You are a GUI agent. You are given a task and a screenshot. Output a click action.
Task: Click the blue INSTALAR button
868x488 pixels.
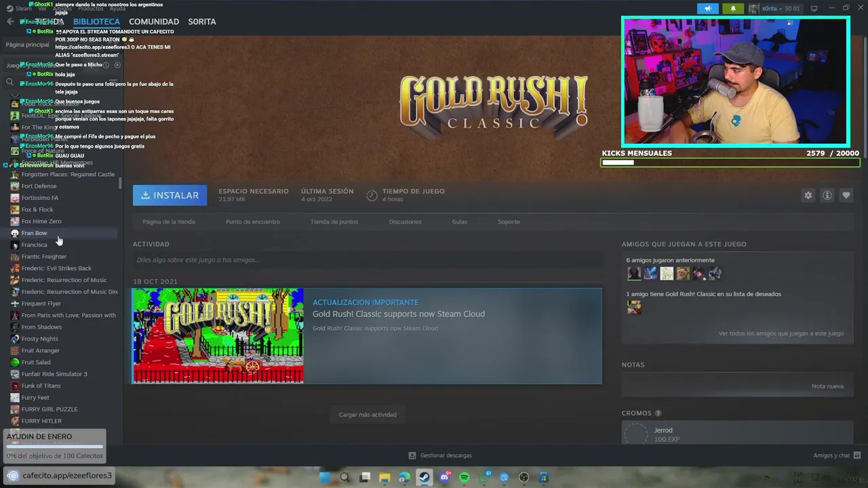tap(170, 195)
